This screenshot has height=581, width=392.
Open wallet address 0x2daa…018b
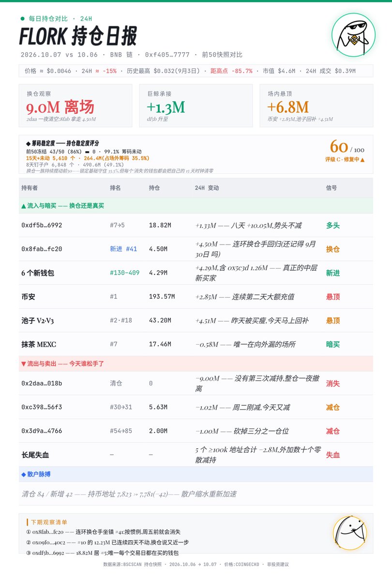click(42, 383)
